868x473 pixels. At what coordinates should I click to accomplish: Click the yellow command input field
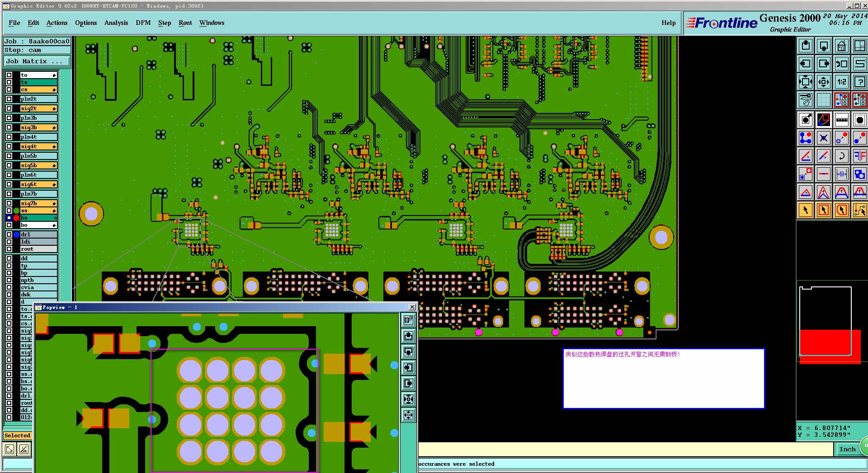626,449
